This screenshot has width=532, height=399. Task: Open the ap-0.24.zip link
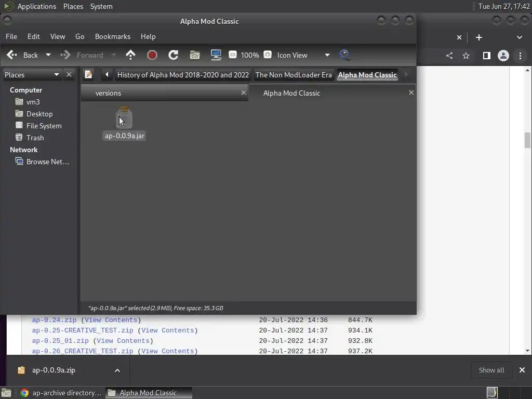(x=54, y=320)
